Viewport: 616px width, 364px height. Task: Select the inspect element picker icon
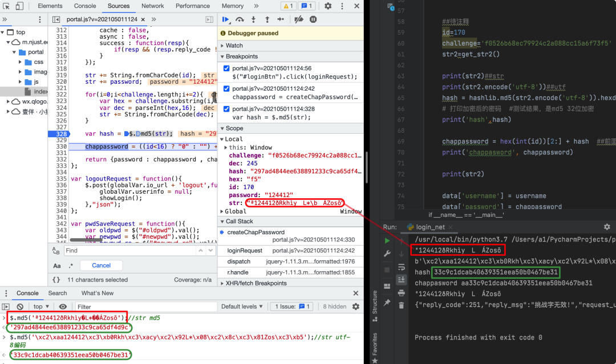coord(6,6)
